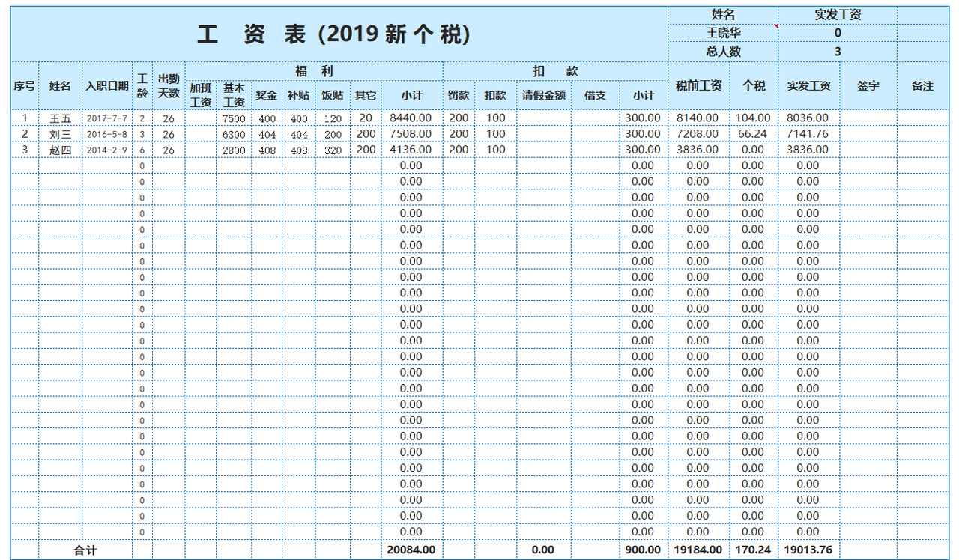Click total net pay 19013.76
Screen dimensions: 959x560
tap(808, 550)
